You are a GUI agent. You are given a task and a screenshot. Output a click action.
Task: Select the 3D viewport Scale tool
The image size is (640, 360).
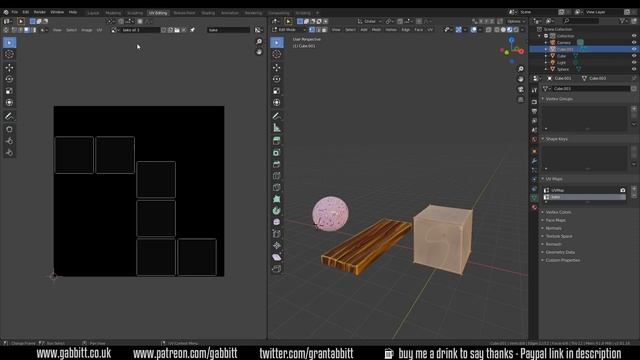(x=277, y=91)
